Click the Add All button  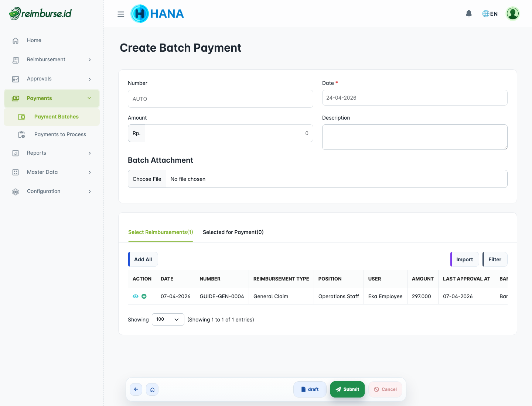click(143, 259)
